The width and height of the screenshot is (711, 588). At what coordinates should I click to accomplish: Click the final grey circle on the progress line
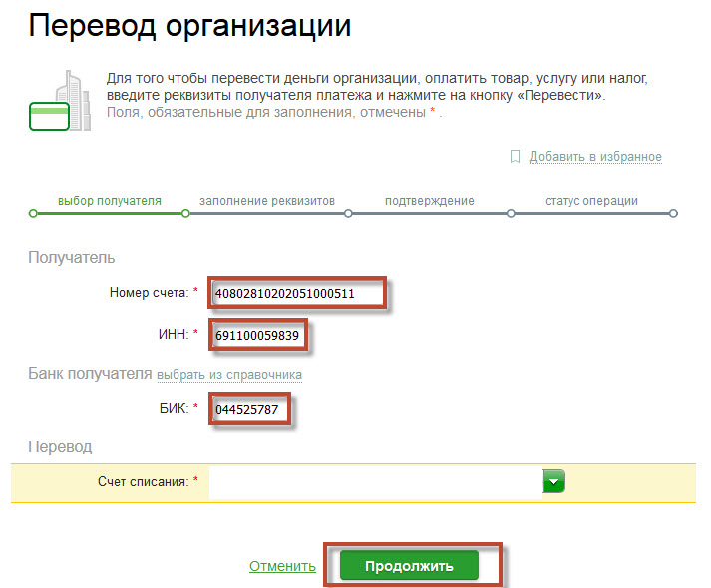point(673,213)
